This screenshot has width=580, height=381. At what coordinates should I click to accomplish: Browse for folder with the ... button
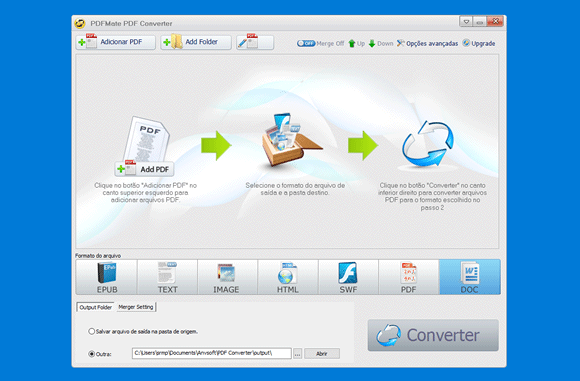[297, 354]
